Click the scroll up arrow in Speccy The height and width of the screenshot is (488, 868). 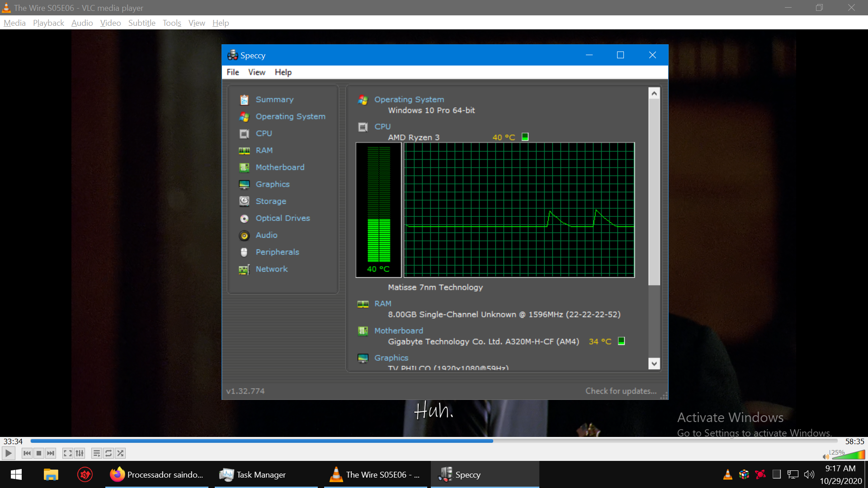654,93
